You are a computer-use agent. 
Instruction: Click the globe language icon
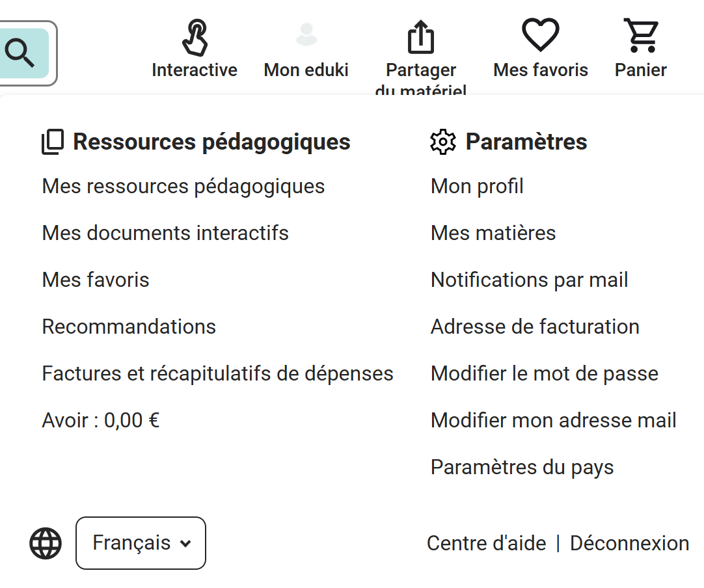pyautogui.click(x=46, y=543)
